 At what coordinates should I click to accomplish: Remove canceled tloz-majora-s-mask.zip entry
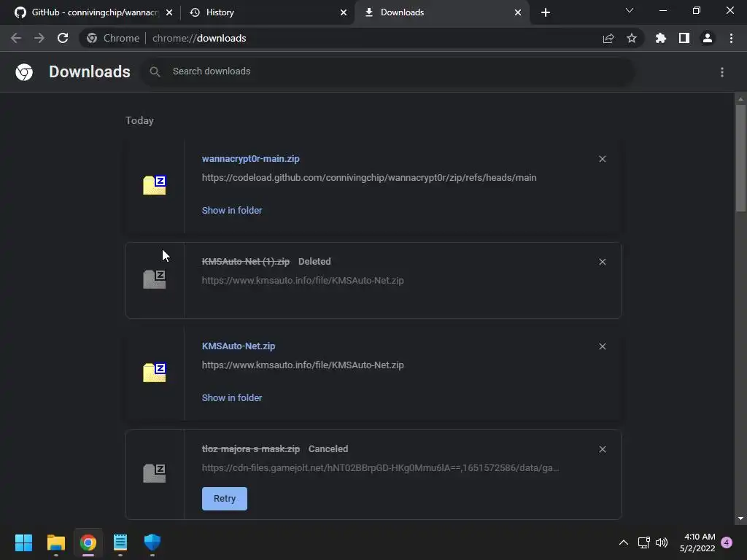[602, 449]
